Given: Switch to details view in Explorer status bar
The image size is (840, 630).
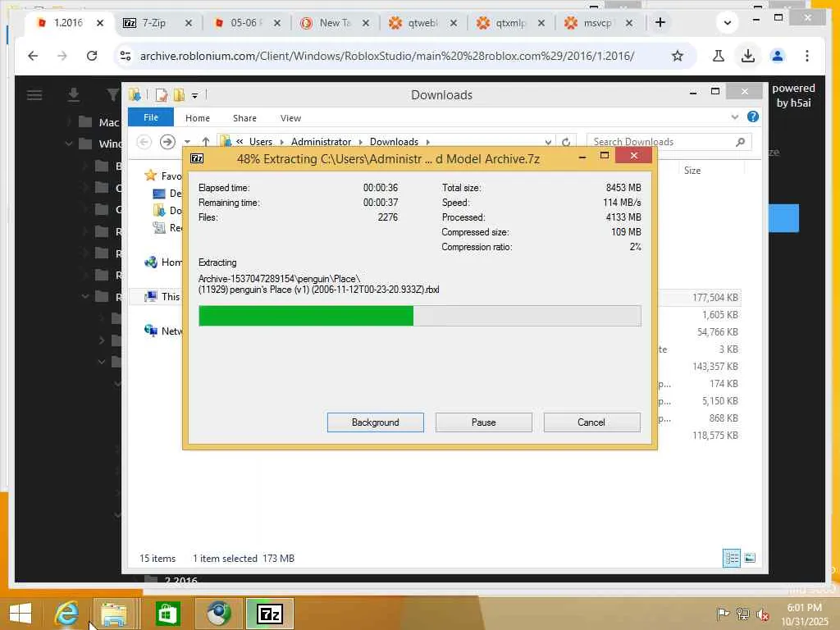Looking at the screenshot, I should coord(731,558).
